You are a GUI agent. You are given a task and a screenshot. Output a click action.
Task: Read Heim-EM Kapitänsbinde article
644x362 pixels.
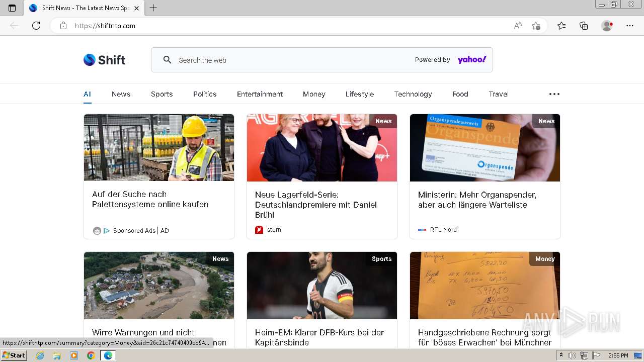(319, 337)
